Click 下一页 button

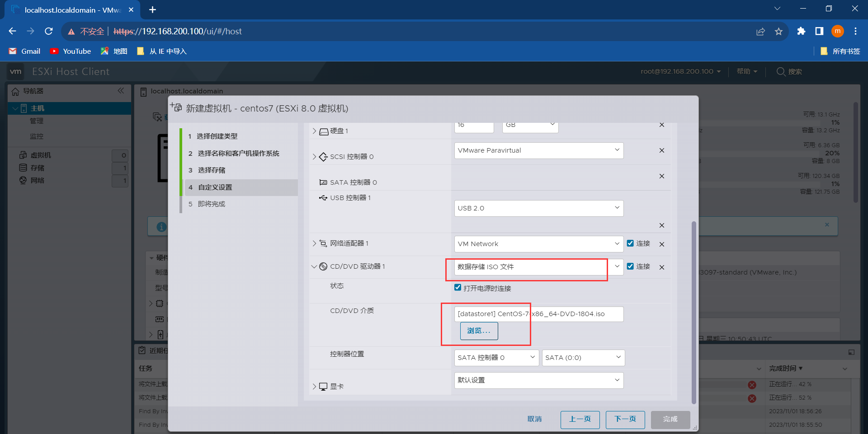tap(625, 420)
